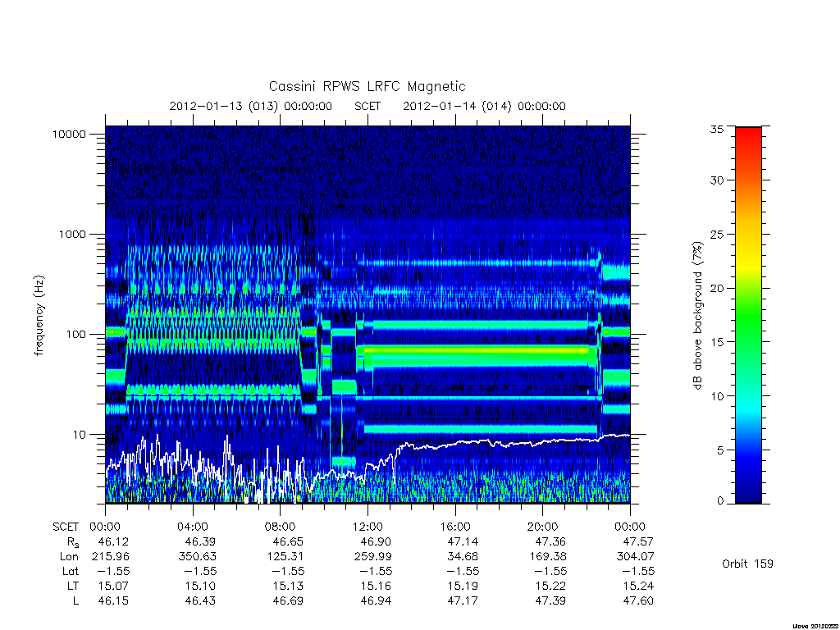Click colorbar tick label 35
The height and width of the screenshot is (630, 840).
tap(717, 129)
